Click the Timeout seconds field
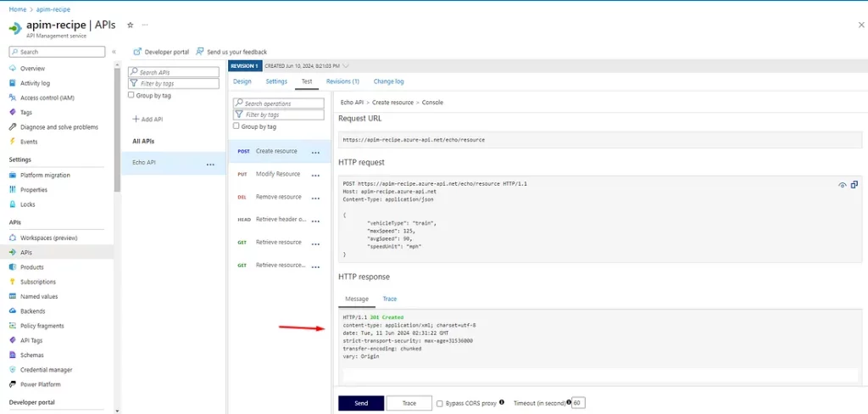868x414 pixels. point(579,403)
